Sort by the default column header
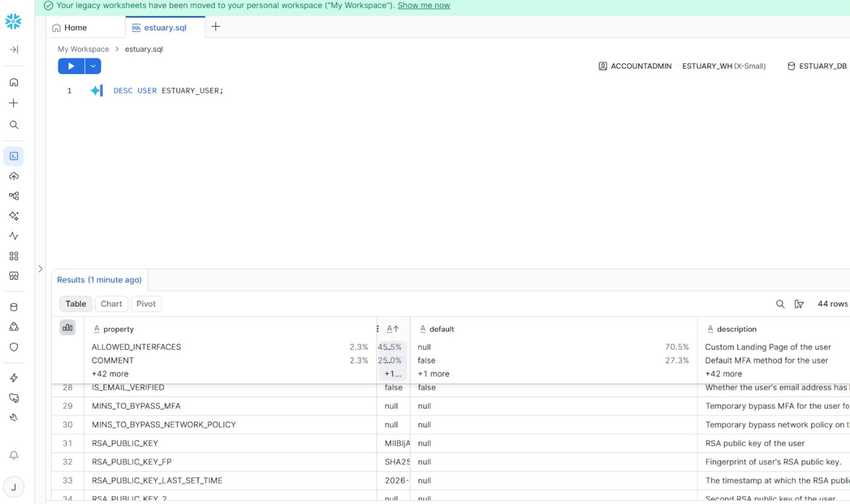The image size is (850, 504). click(x=441, y=329)
